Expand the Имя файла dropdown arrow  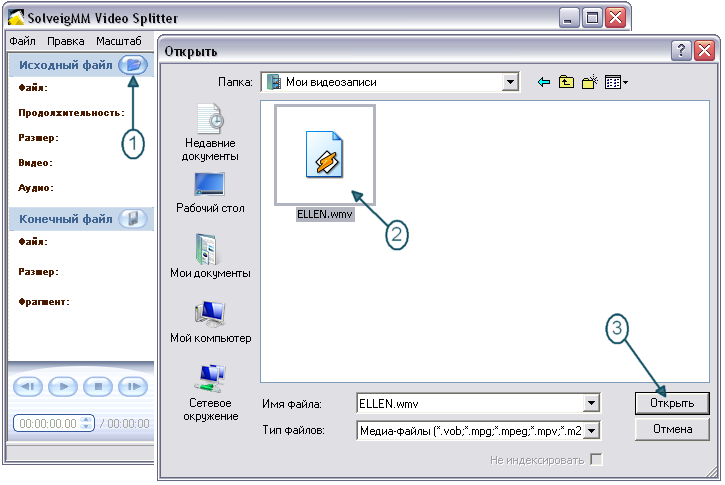592,403
